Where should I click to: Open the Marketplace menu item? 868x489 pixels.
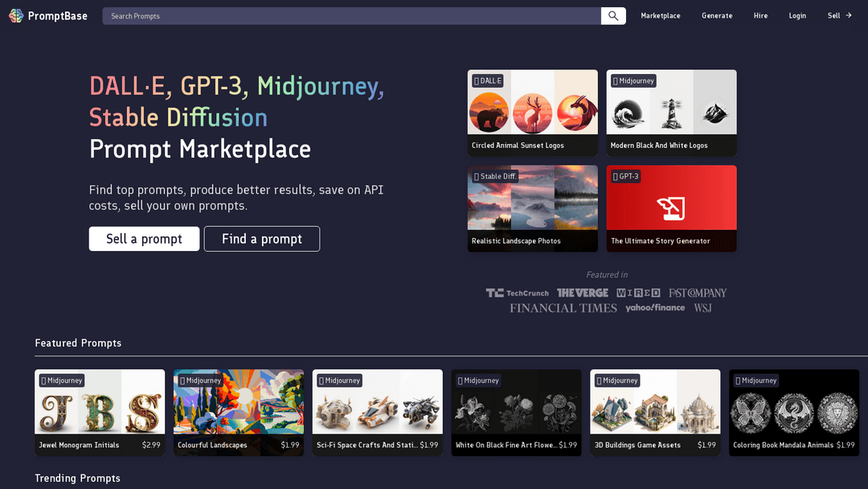[x=661, y=15]
